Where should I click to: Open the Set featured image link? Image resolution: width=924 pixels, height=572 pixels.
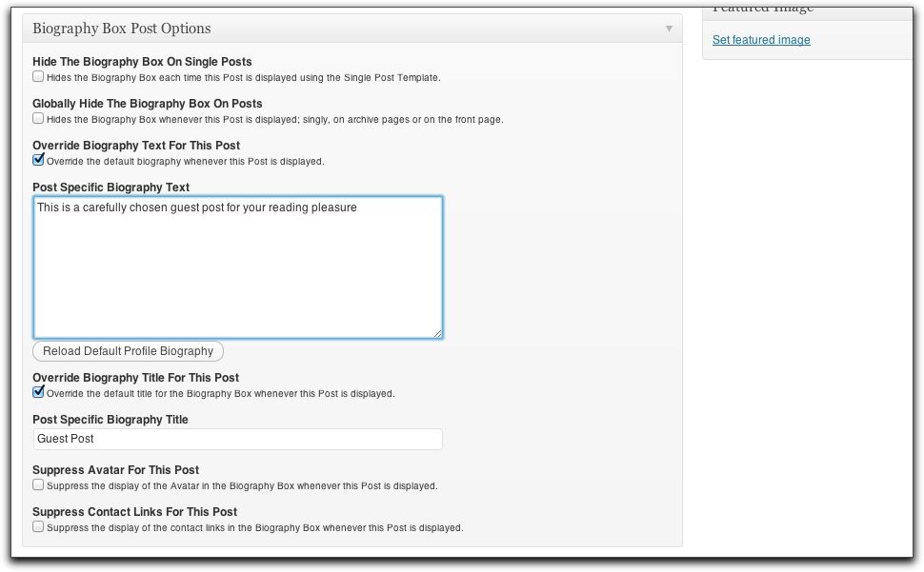tap(761, 40)
